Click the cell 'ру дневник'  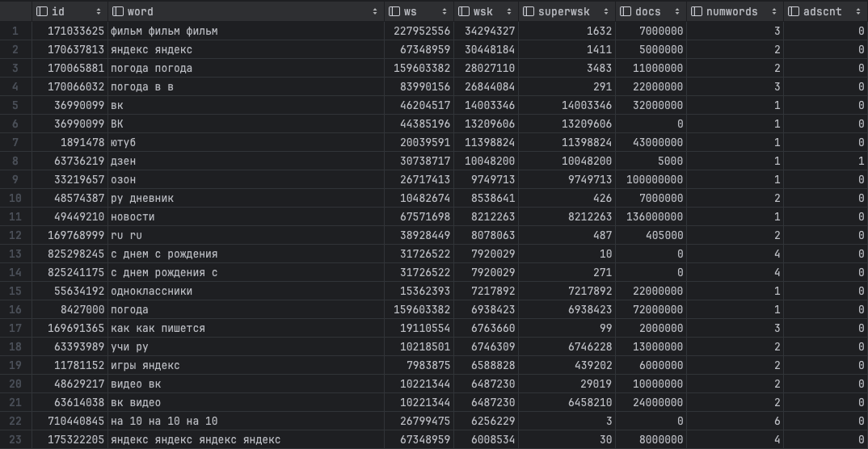pyautogui.click(x=246, y=198)
